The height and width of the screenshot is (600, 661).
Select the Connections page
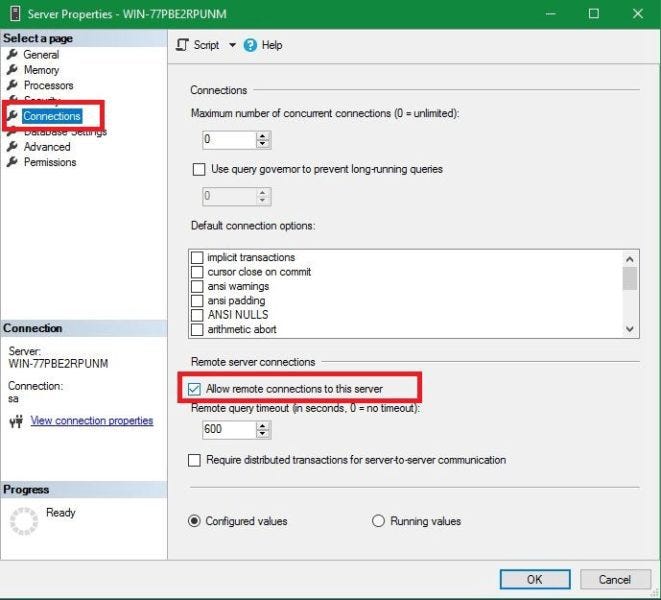click(x=52, y=116)
